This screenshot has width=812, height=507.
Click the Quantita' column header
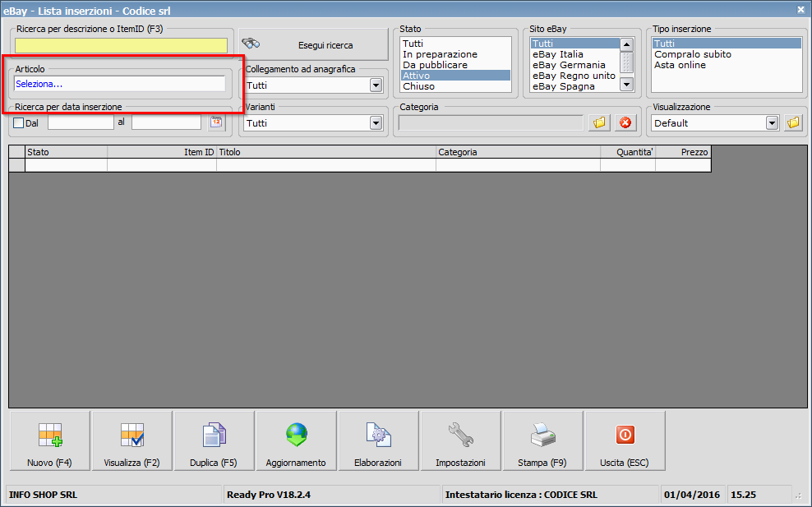(x=628, y=152)
